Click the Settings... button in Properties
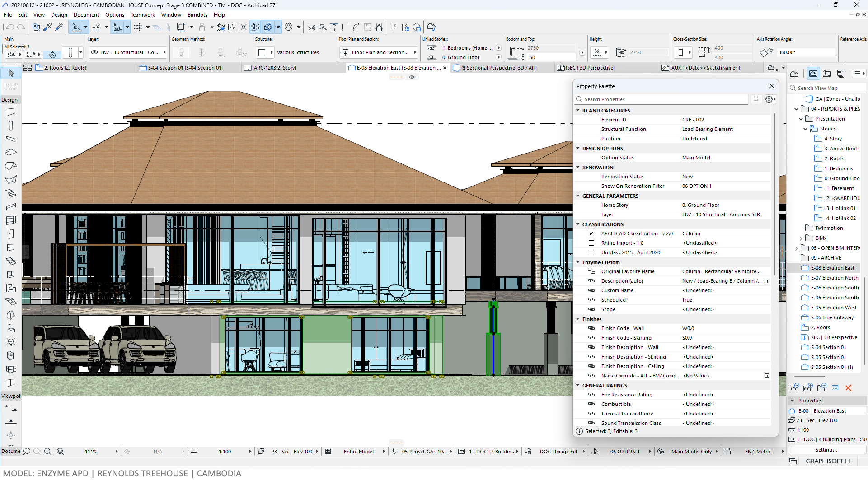Viewport: 868px width, 480px height. (827, 450)
